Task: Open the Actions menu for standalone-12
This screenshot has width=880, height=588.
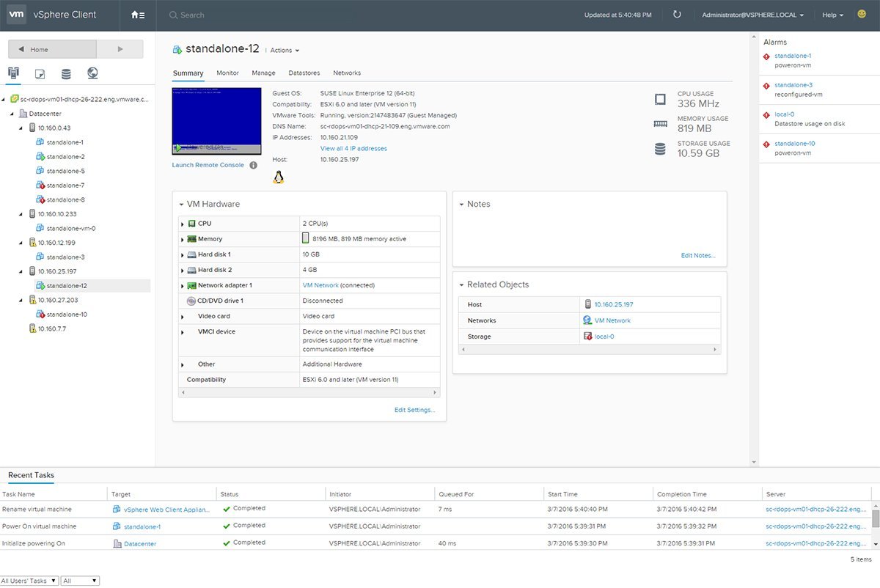Action: [x=282, y=50]
